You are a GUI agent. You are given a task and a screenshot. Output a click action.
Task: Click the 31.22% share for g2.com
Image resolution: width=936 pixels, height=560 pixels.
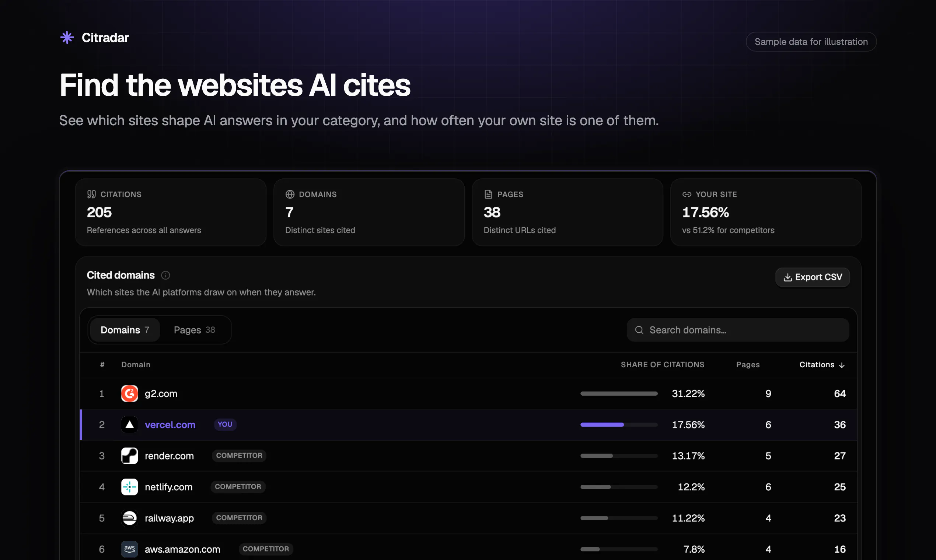click(x=688, y=393)
